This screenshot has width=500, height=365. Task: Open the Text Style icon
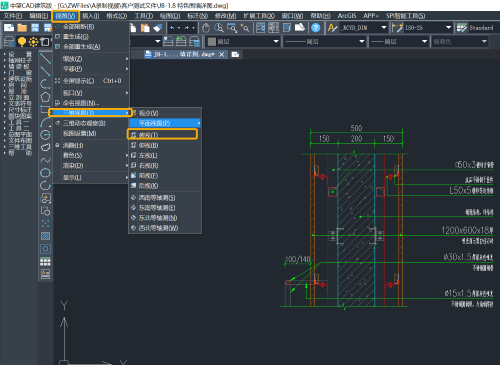click(x=332, y=28)
